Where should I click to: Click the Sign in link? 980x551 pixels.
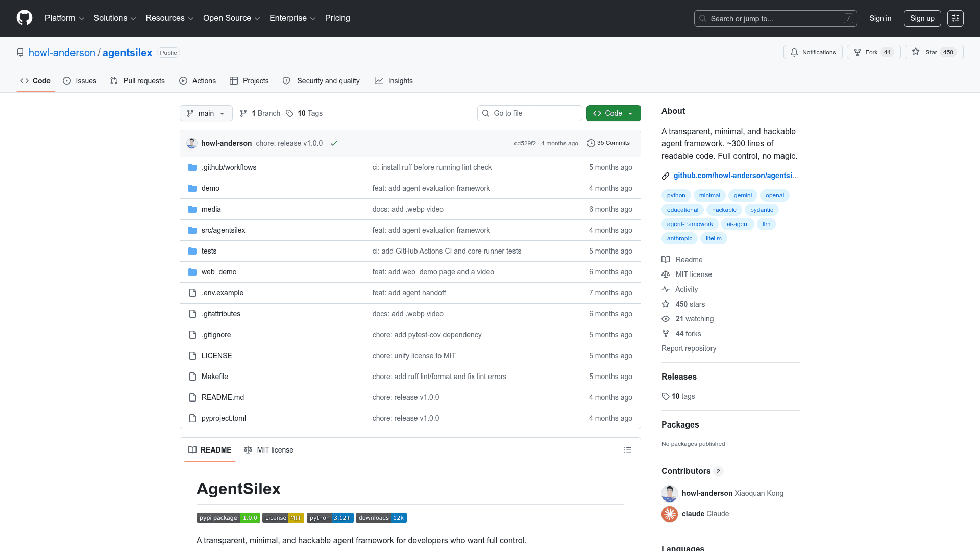[880, 18]
